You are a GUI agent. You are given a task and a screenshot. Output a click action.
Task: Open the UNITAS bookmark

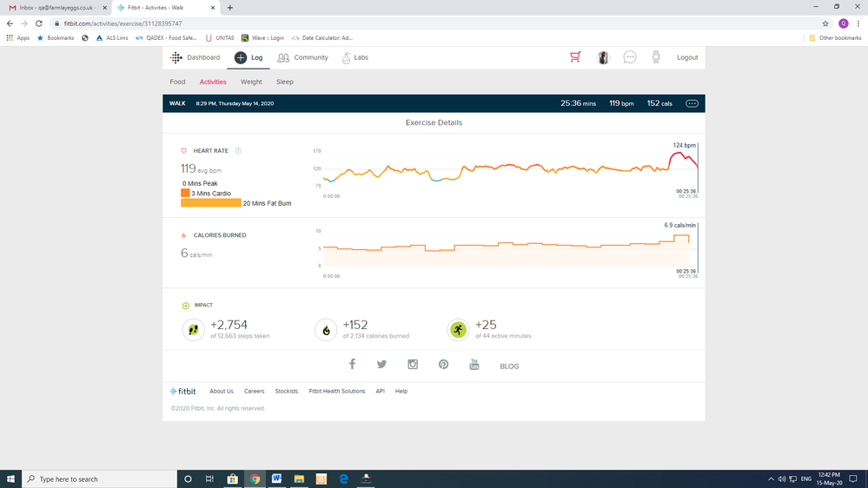[x=220, y=38]
